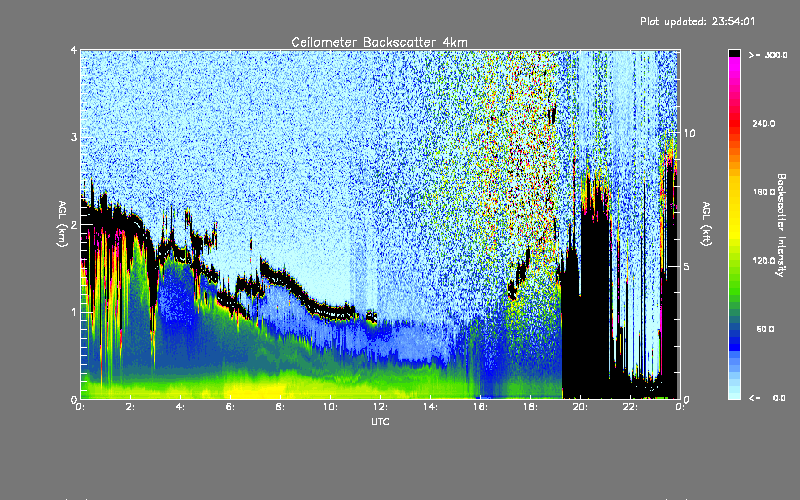Click the '60.0' colorbar value

tap(765, 329)
